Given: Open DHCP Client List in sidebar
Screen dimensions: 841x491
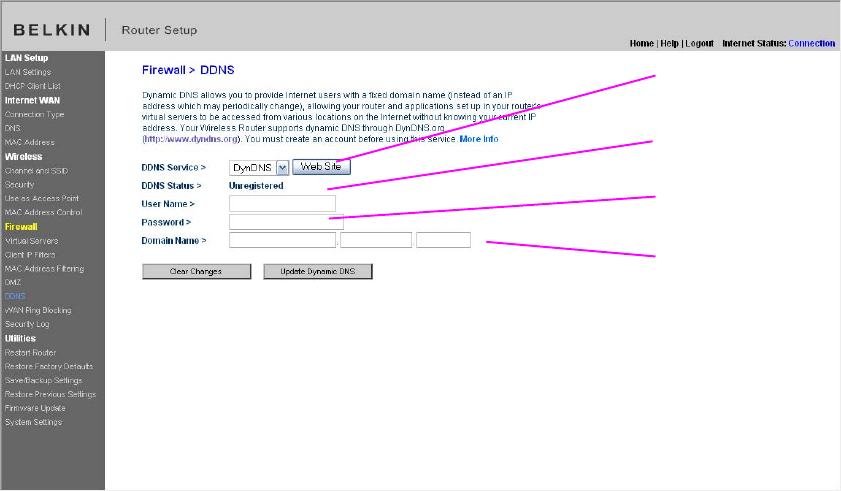Looking at the screenshot, I should pos(33,86).
